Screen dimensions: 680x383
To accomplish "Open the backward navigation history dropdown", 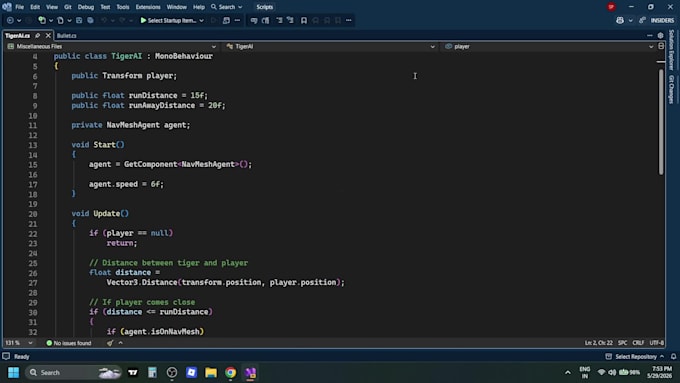I will [19, 20].
